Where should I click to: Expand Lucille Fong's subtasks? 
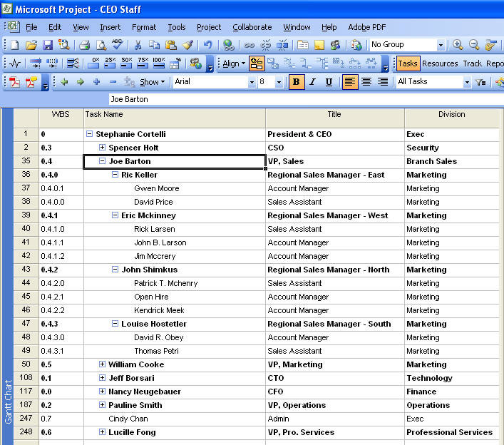(x=102, y=432)
